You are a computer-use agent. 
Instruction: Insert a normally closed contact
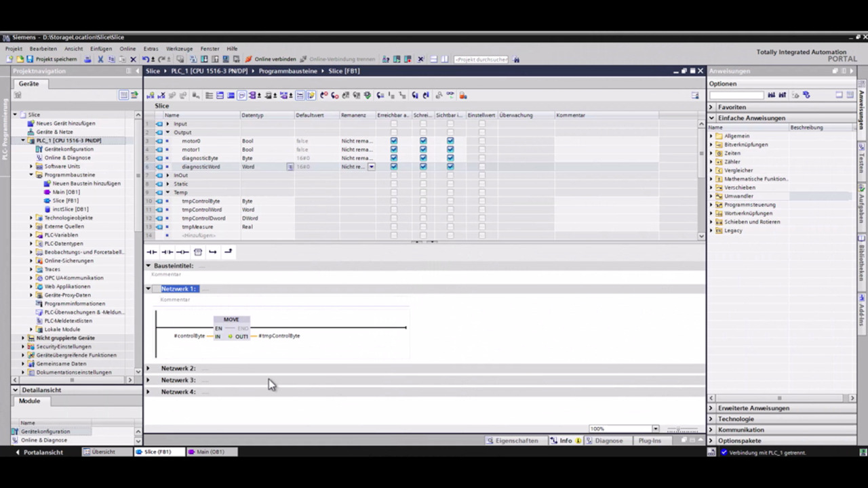(x=167, y=252)
